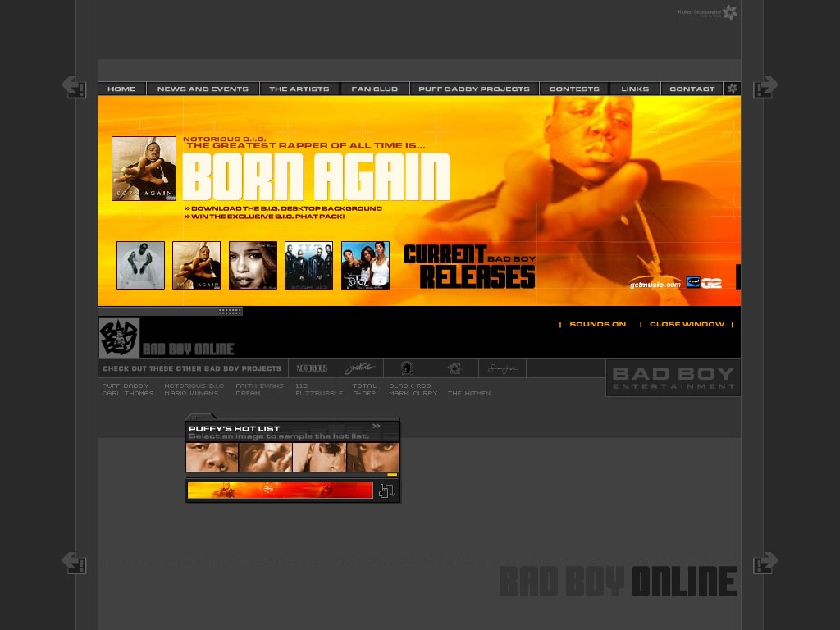Open the Notorious project logo link

point(312,369)
